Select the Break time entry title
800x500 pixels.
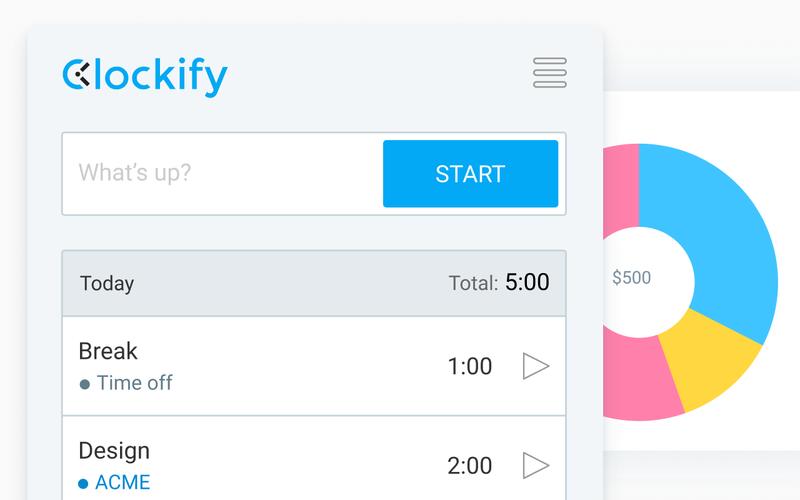pos(108,351)
